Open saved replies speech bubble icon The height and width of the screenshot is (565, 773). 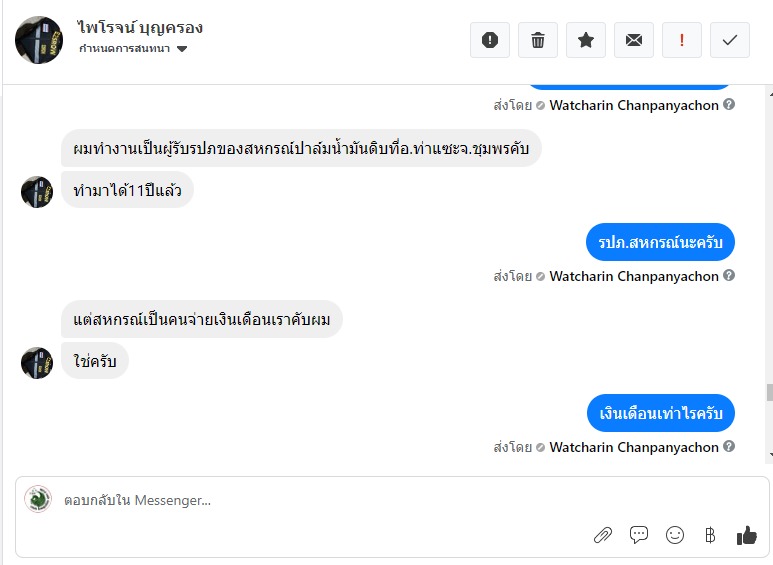click(639, 535)
